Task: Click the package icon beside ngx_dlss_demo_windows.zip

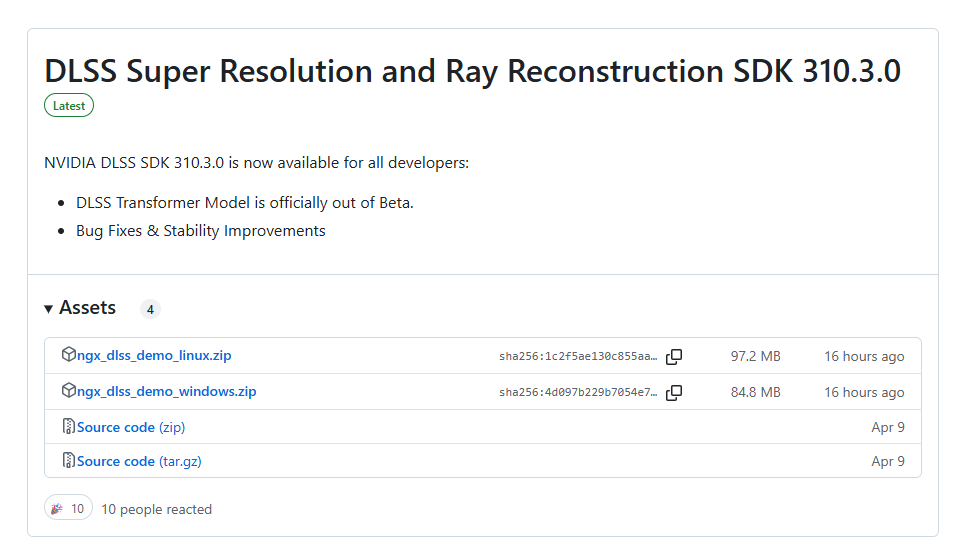Action: [68, 391]
